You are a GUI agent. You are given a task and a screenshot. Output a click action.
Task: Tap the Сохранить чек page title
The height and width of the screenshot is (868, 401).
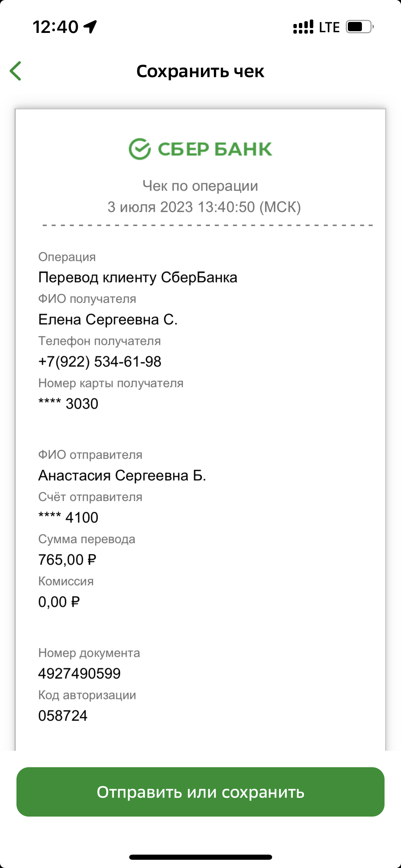click(200, 71)
